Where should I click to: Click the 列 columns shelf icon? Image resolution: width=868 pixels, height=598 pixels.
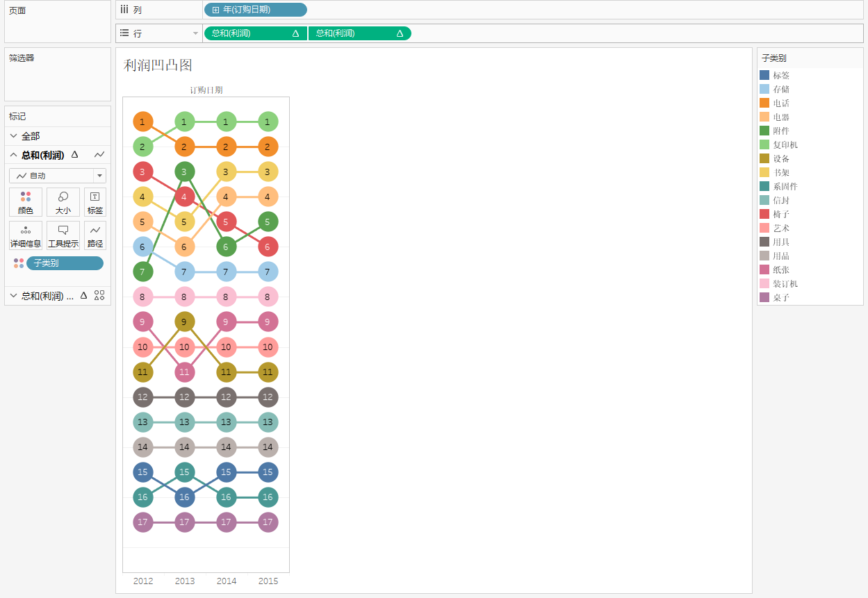click(124, 10)
